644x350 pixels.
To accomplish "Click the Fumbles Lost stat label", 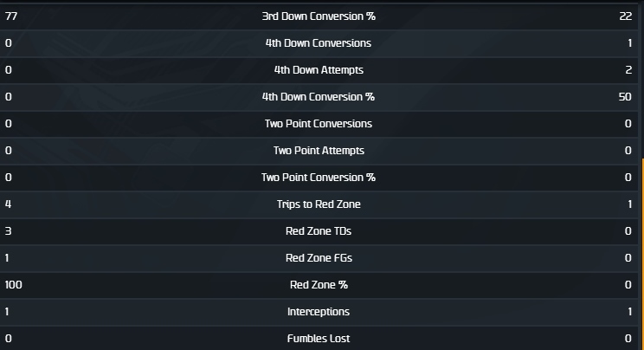I will 319,339.
